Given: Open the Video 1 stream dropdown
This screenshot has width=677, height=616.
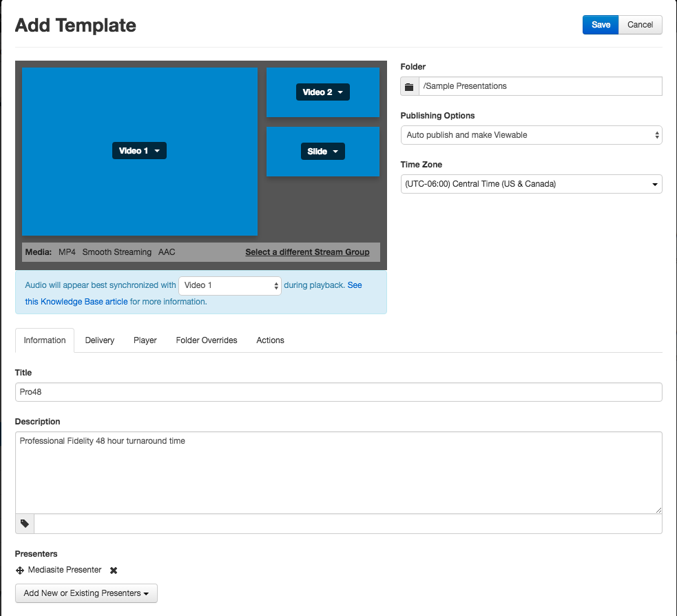Looking at the screenshot, I should coord(139,151).
